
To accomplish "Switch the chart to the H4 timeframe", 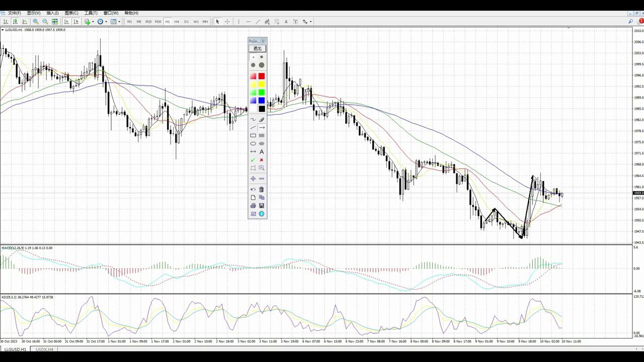I will click(x=177, y=22).
